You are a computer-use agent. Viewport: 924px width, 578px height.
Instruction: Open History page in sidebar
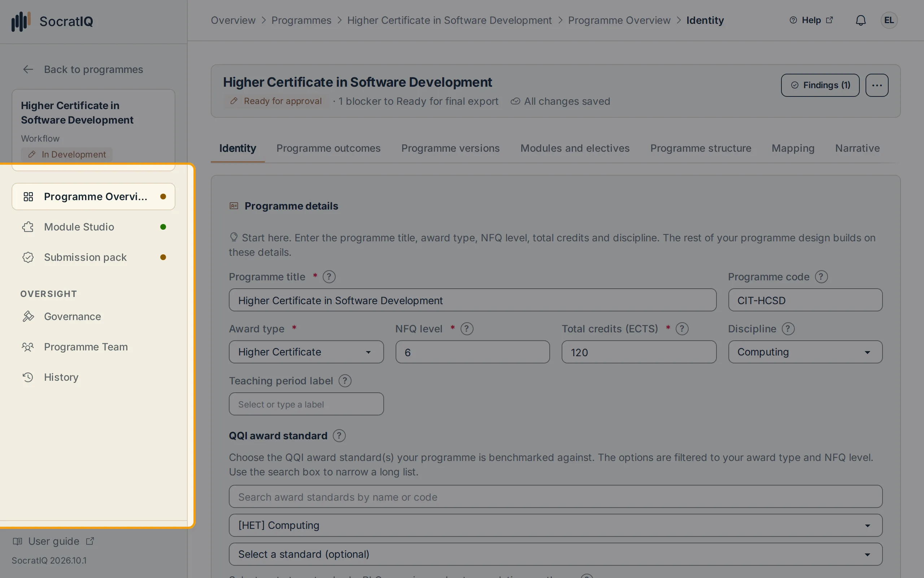click(93, 377)
